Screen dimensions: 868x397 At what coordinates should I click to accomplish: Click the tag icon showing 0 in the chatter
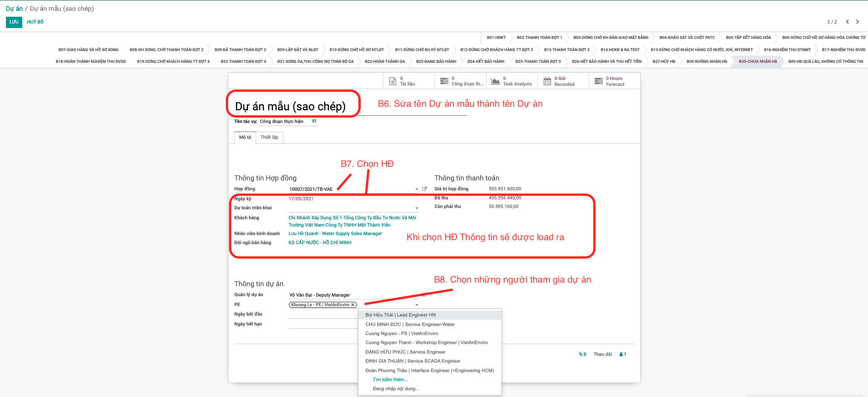(x=582, y=354)
